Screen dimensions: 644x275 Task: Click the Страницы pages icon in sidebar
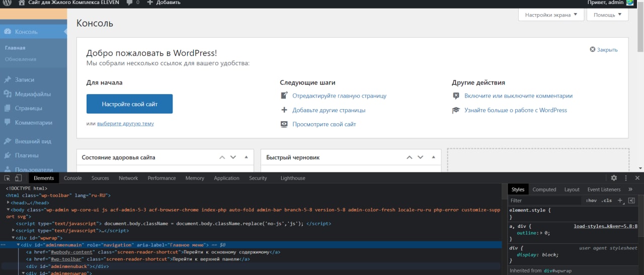8,108
